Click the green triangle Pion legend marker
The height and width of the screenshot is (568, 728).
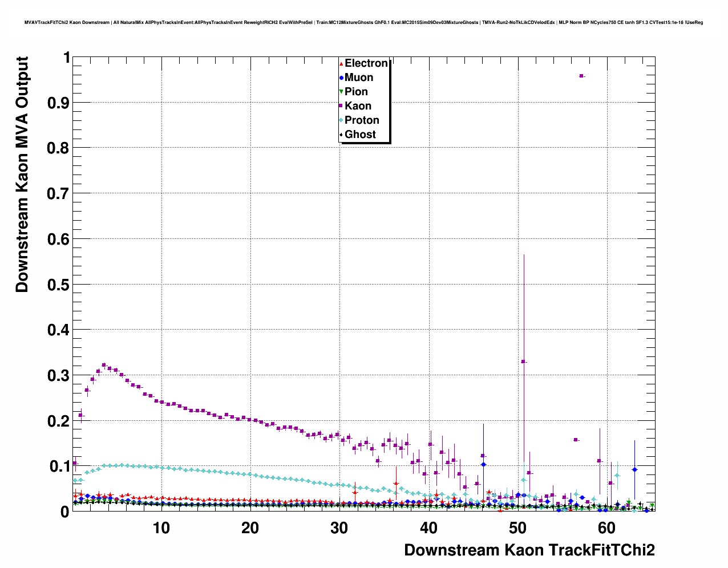click(341, 92)
